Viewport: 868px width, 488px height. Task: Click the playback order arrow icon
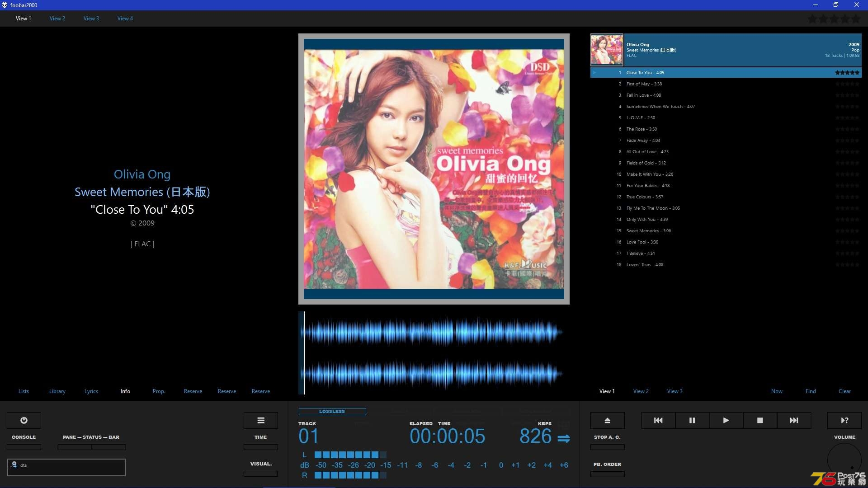pos(564,438)
